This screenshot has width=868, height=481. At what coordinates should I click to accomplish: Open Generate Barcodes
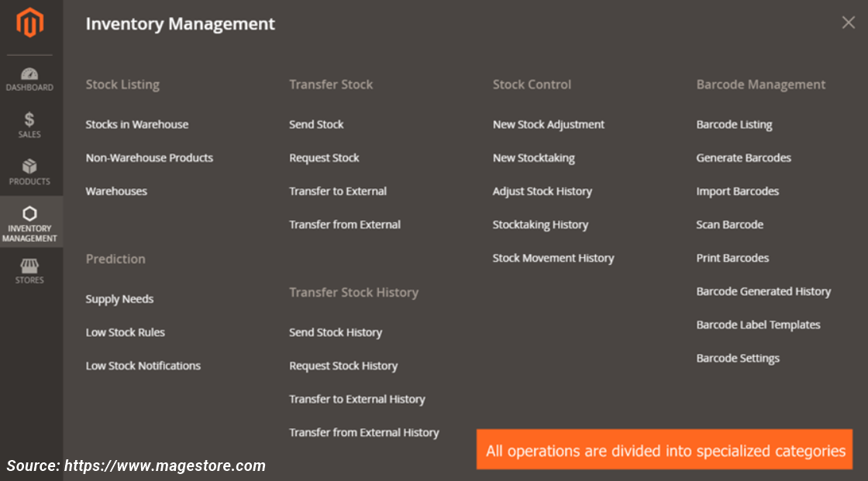click(x=743, y=158)
